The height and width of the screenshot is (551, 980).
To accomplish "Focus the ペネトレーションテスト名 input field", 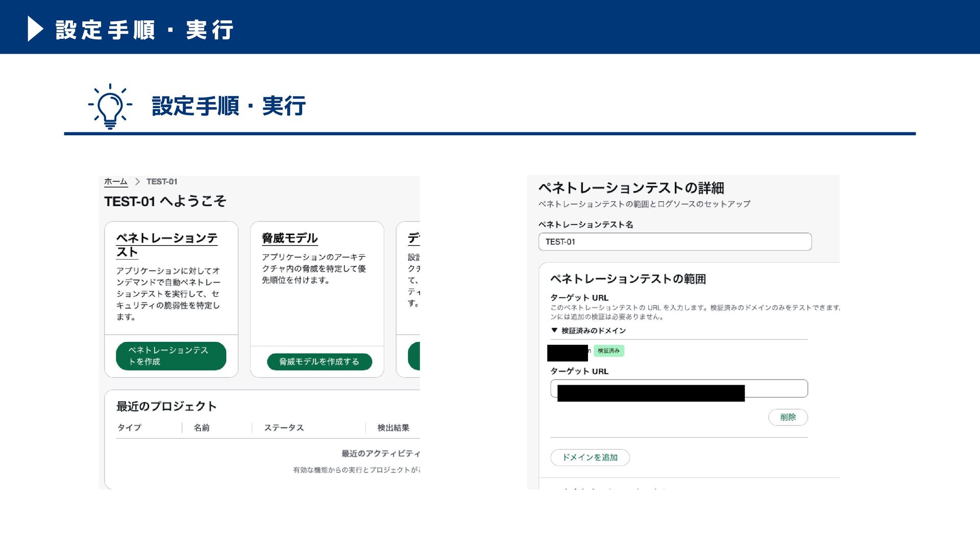I will (675, 242).
